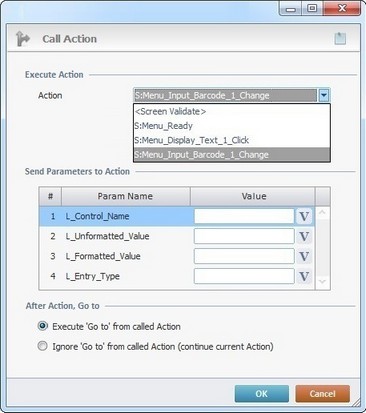Open variable picker for L_Control_Name
366x413 pixels.
[304, 216]
